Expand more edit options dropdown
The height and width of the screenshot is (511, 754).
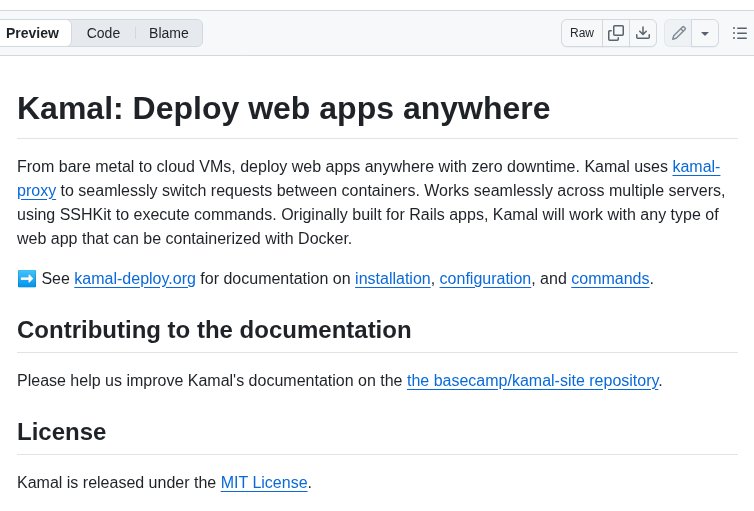pos(705,33)
